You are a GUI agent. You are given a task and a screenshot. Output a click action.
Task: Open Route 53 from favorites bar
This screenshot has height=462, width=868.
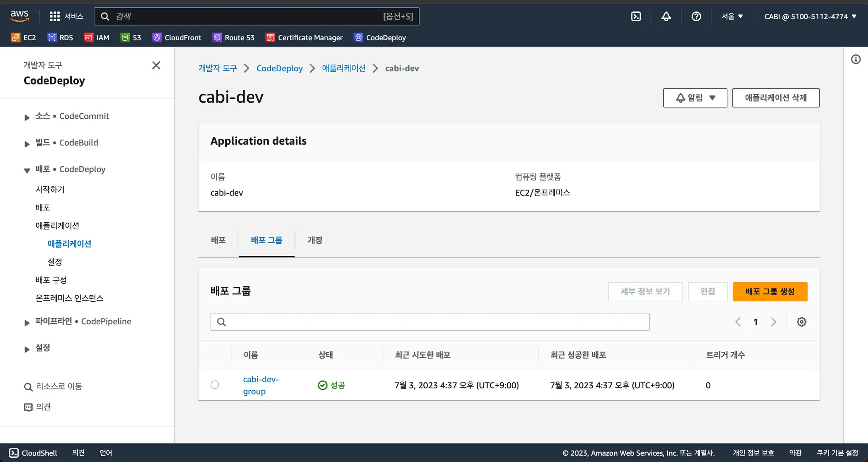[x=234, y=38]
